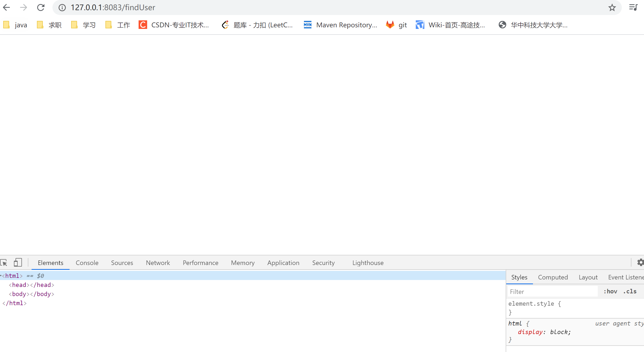The height and width of the screenshot is (352, 644).
Task: Click the reload page icon
Action: click(41, 7)
